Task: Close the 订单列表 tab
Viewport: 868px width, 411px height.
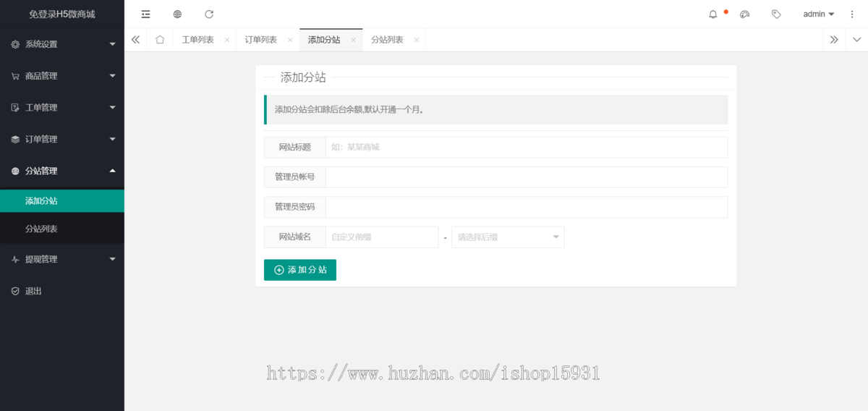Action: point(290,41)
